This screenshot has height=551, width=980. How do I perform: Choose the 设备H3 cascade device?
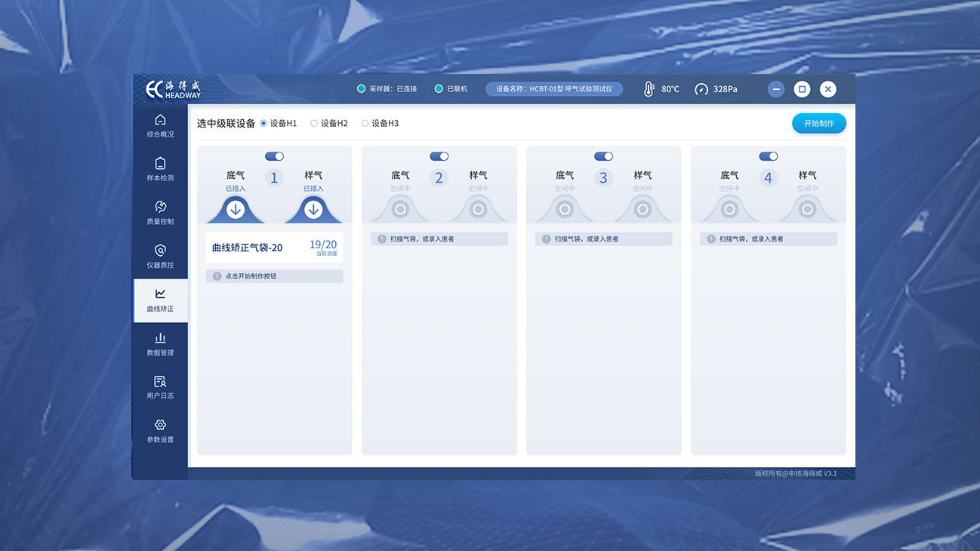click(x=365, y=124)
